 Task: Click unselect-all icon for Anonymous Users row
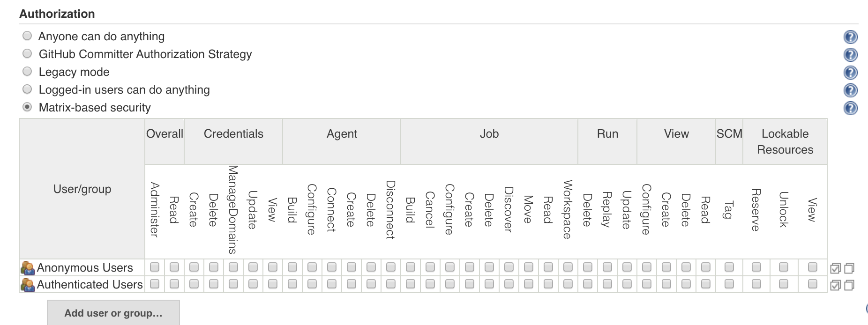click(849, 268)
